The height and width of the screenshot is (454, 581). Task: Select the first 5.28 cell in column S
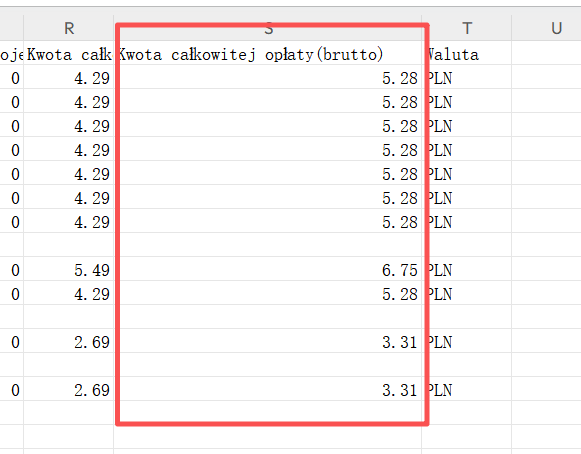pos(268,77)
